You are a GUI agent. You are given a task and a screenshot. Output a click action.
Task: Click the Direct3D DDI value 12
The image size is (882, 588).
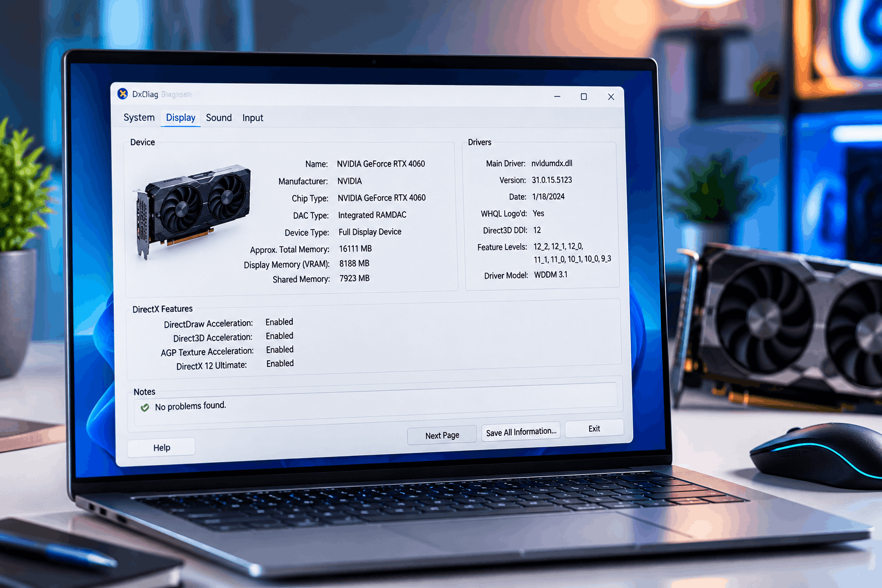537,230
